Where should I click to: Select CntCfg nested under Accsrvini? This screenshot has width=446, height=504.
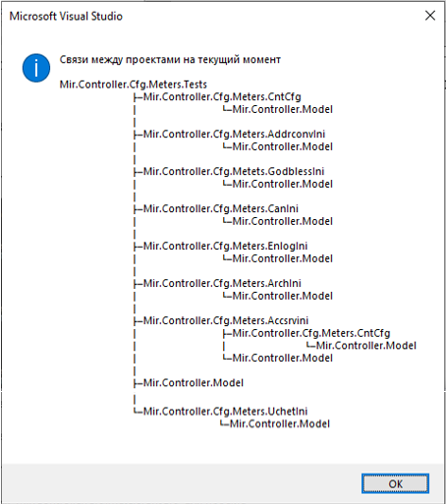pyautogui.click(x=311, y=333)
